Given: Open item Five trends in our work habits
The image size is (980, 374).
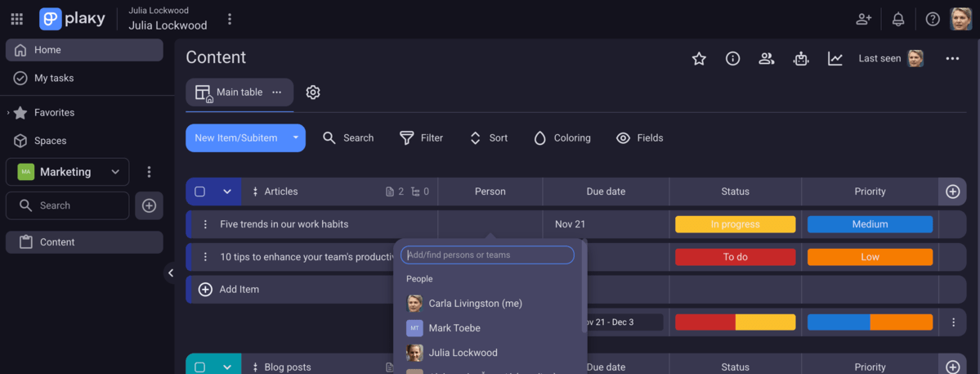Looking at the screenshot, I should click(x=284, y=224).
